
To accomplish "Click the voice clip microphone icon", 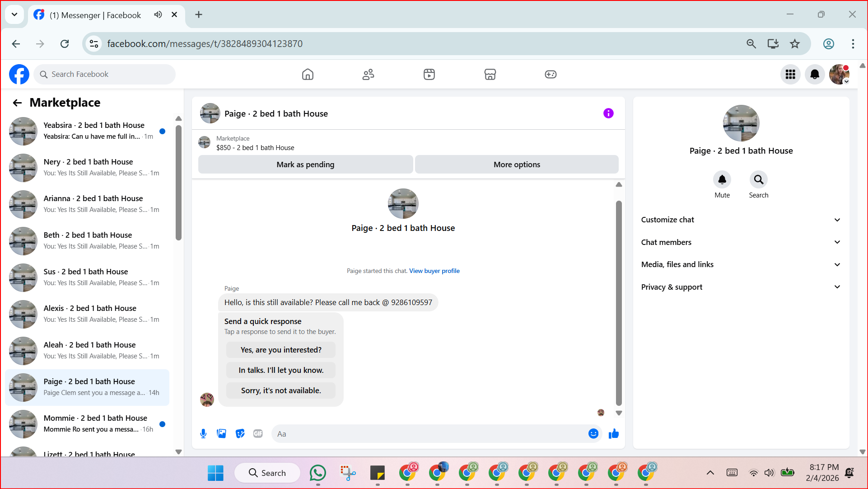I will pos(203,434).
